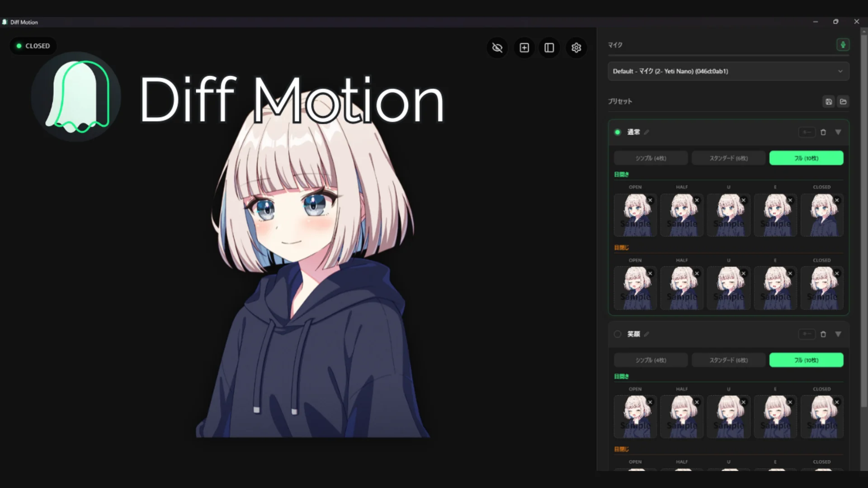Click 通常 eyes-closed HALF mouth thumbnail
This screenshot has height=488, width=868.
(x=682, y=288)
